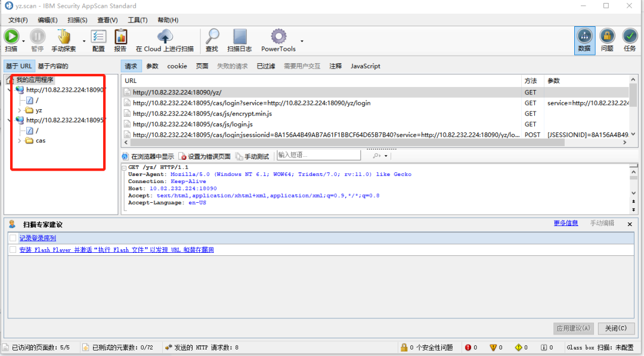
Task: Click the URL column header
Action: click(321, 81)
